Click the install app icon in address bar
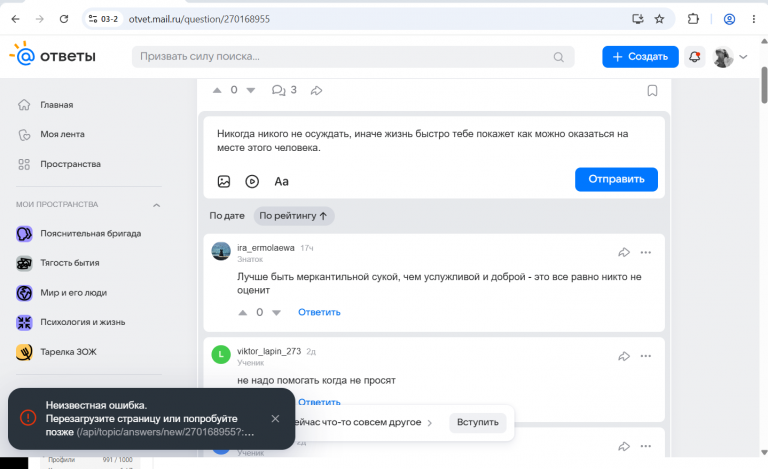The height and width of the screenshot is (469, 768). [637, 19]
